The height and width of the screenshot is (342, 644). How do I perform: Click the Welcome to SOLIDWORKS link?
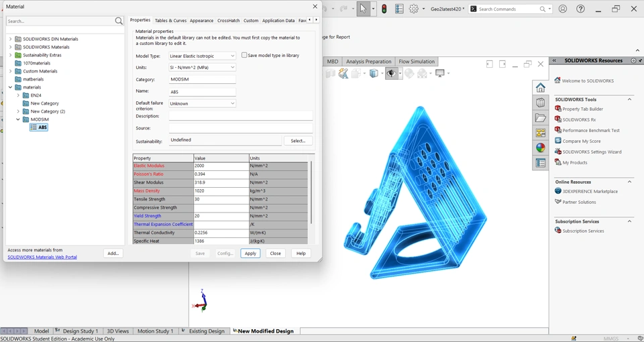coord(588,81)
